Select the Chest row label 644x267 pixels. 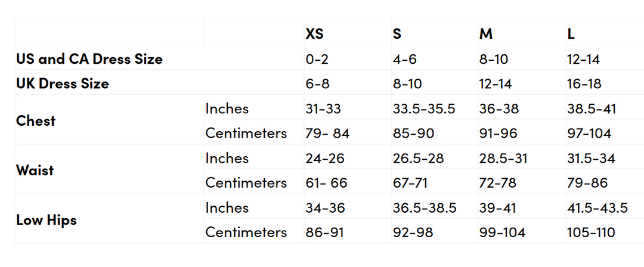[x=36, y=120]
